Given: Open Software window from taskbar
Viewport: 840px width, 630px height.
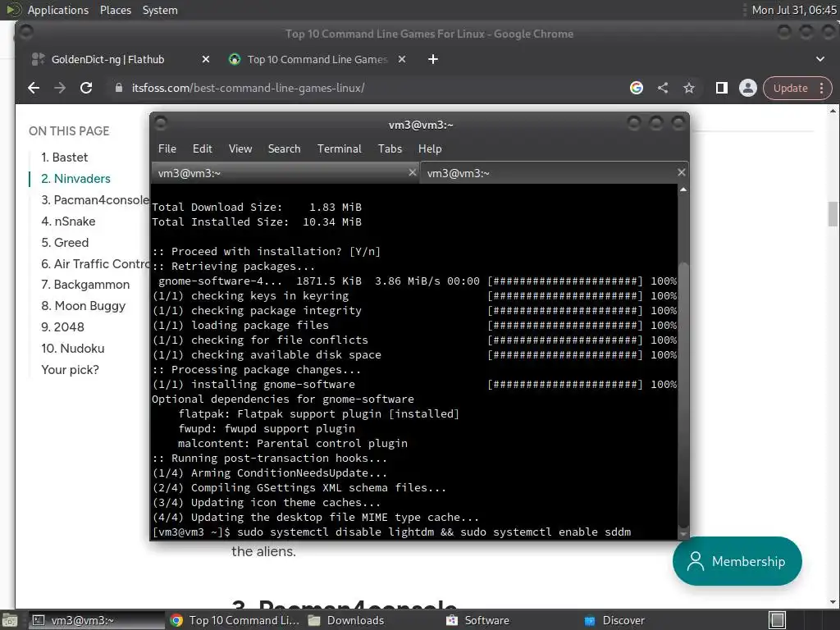Looking at the screenshot, I should (512, 620).
